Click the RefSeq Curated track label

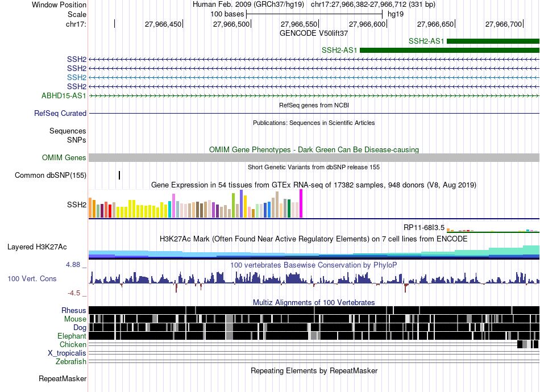[60, 113]
